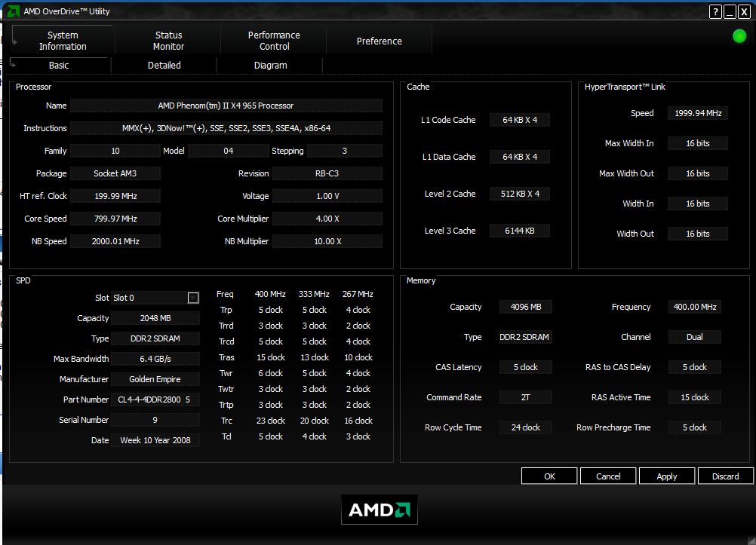Image resolution: width=756 pixels, height=545 pixels.
Task: Click the OK button
Action: click(x=549, y=476)
